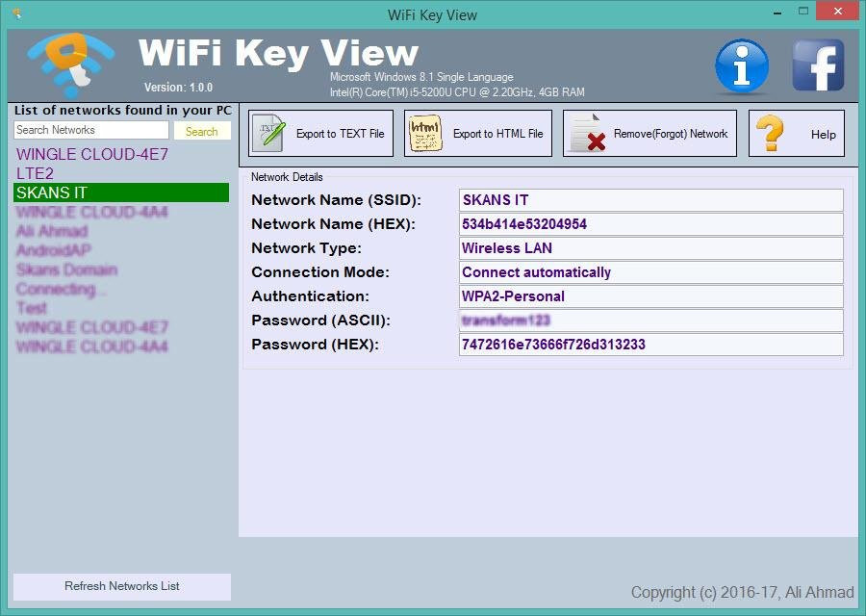Close the WiFi Key View window
The height and width of the screenshot is (616, 866).
click(x=838, y=11)
